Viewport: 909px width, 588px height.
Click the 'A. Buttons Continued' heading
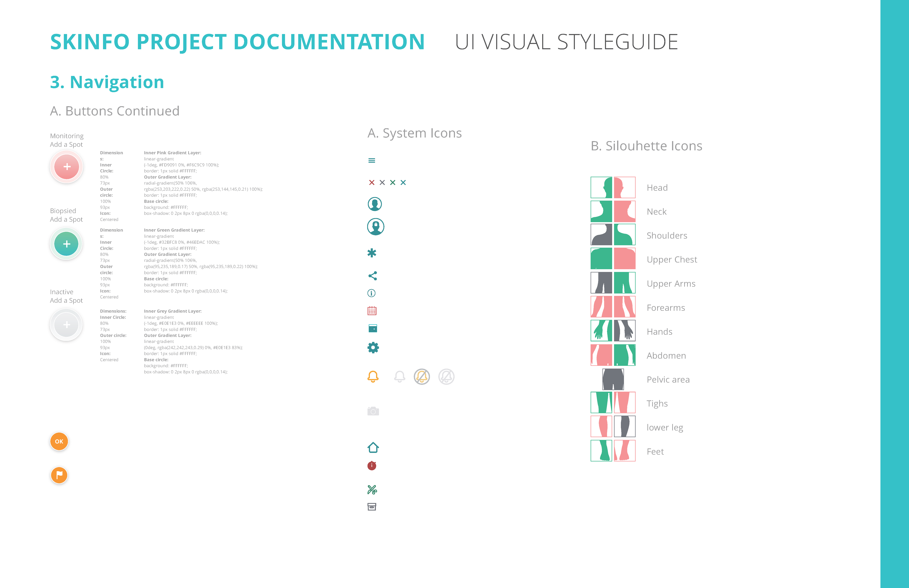point(115,111)
